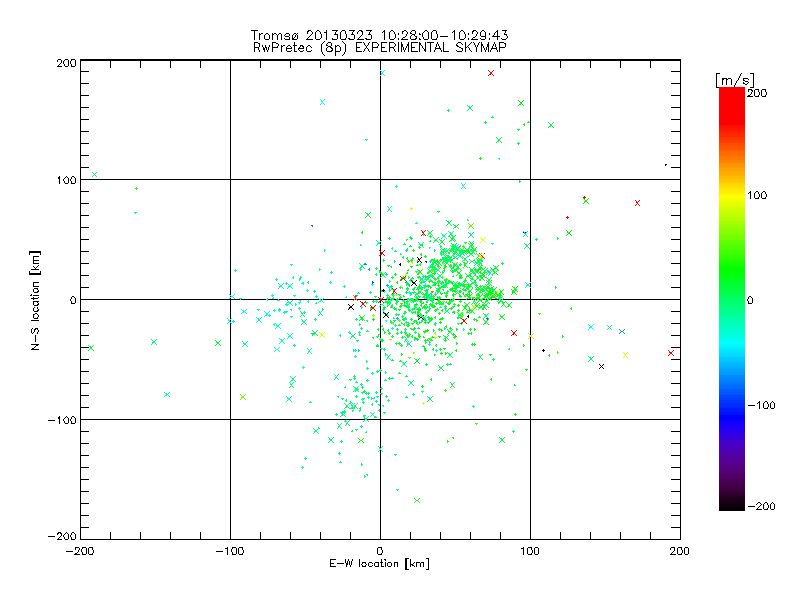This screenshot has height=600, width=800.
Task: Click the '0' tick label on the E-W axis
Action: click(x=380, y=551)
